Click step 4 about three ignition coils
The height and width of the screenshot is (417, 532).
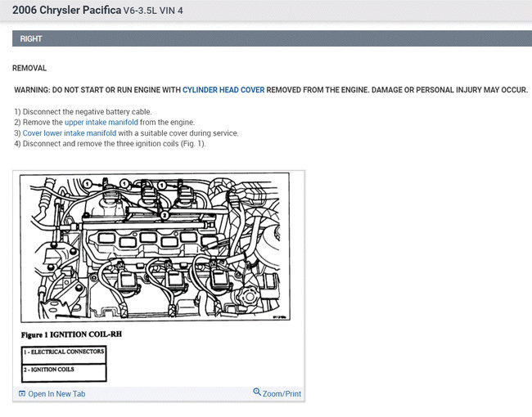click(110, 144)
